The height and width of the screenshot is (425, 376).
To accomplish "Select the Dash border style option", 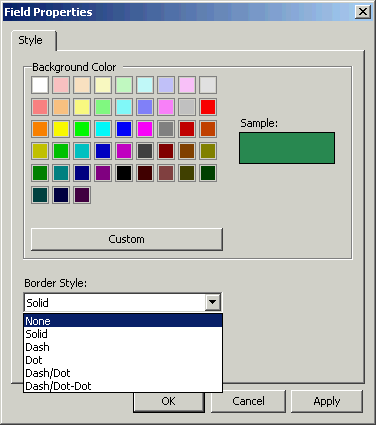I will coord(123,347).
